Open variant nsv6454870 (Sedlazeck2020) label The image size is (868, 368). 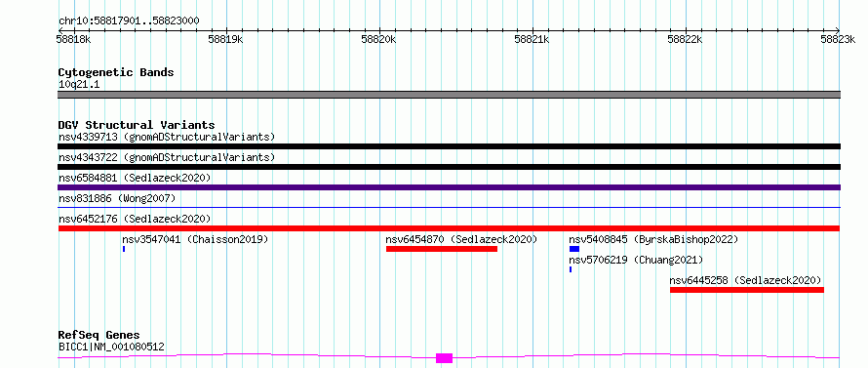pos(461,239)
